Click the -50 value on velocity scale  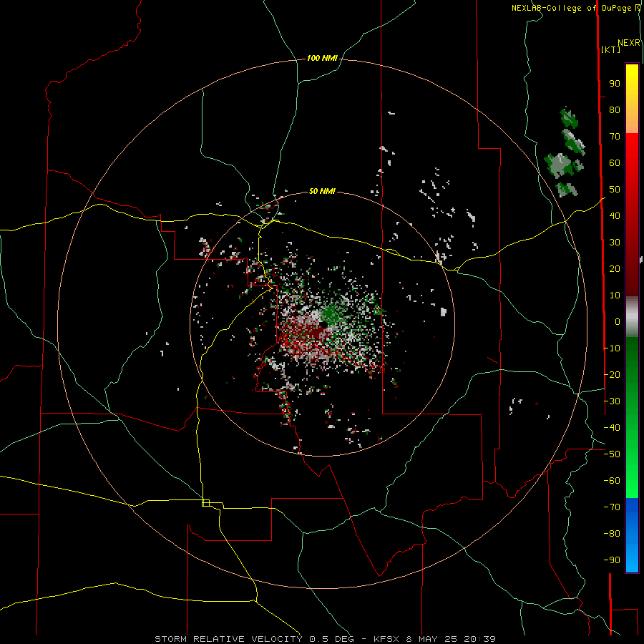pos(612,454)
